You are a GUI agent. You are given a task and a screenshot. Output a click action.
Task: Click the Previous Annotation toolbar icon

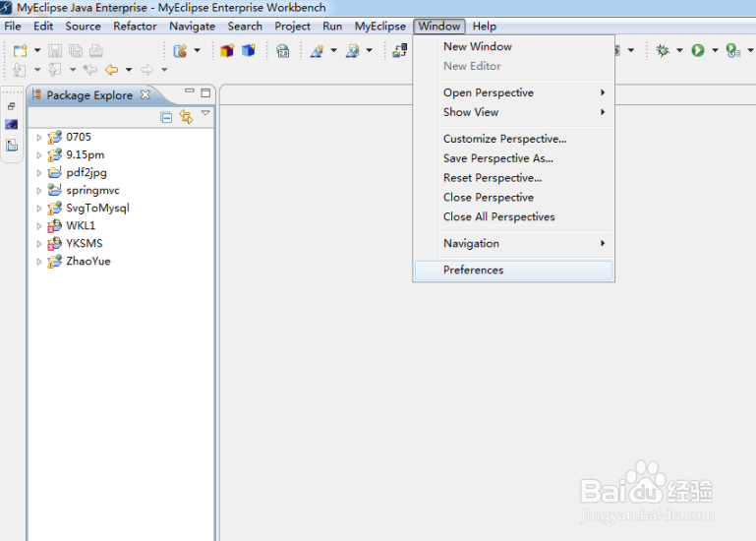pyautogui.click(x=54, y=70)
